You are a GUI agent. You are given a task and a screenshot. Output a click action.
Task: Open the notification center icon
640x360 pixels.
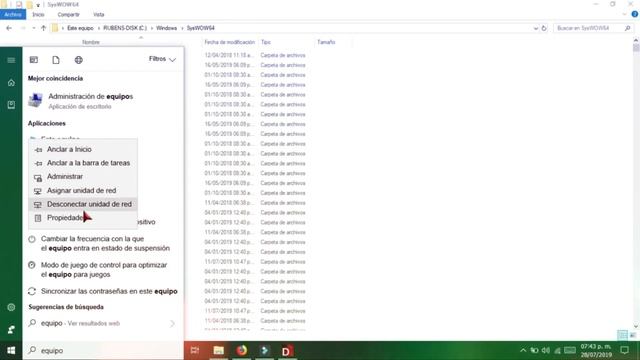point(624,350)
